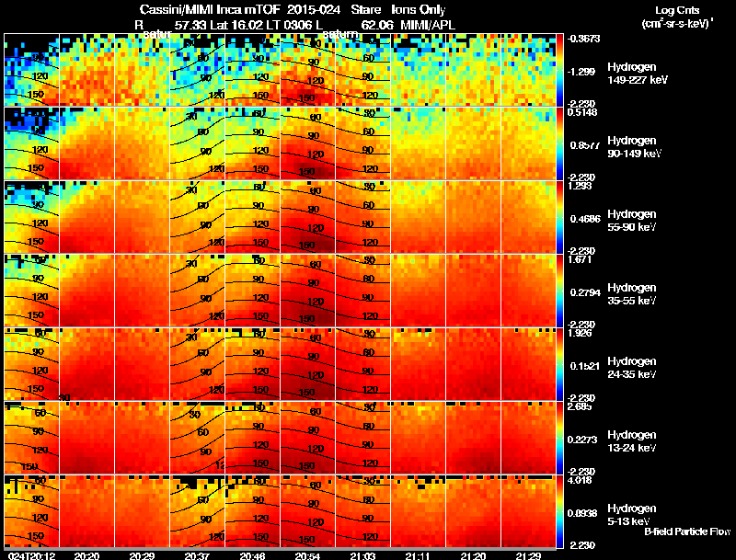Select the 20:46 time axis label

(252, 555)
